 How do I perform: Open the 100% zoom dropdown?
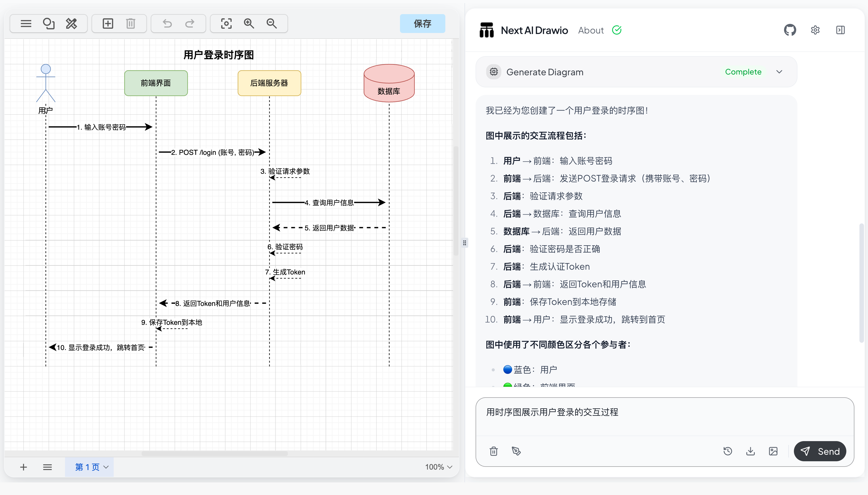click(438, 467)
